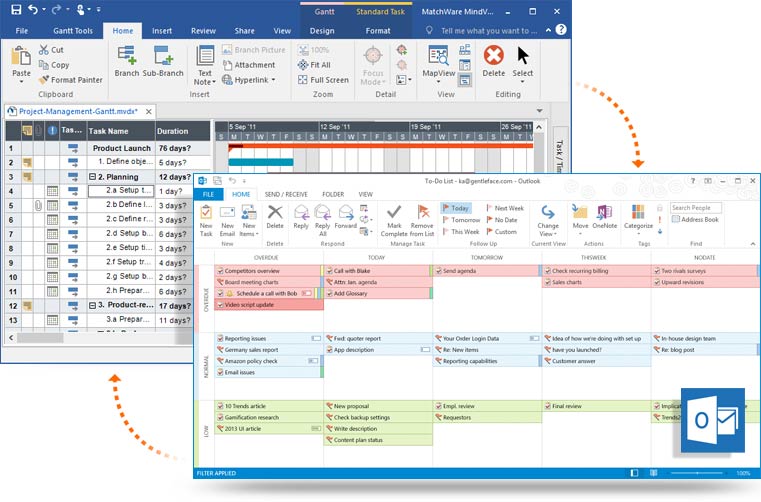761x502 pixels.
Task: Flag task for Tomorrow in Outlook
Action: pos(461,220)
